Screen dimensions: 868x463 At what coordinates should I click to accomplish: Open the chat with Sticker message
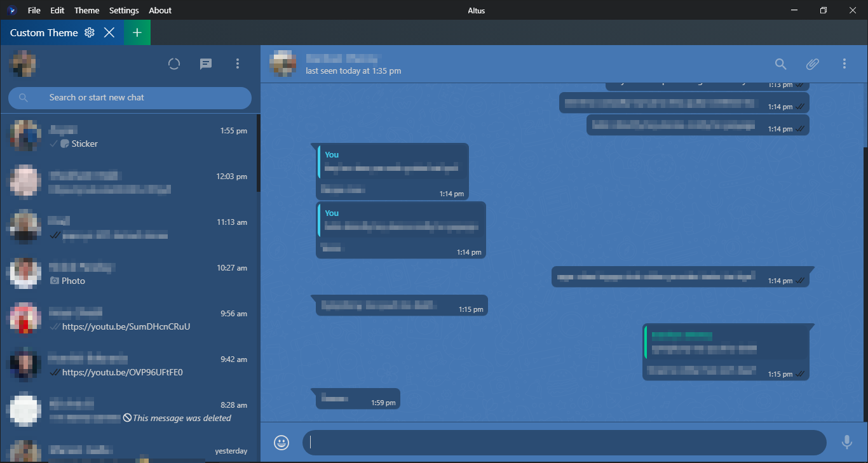click(x=128, y=137)
